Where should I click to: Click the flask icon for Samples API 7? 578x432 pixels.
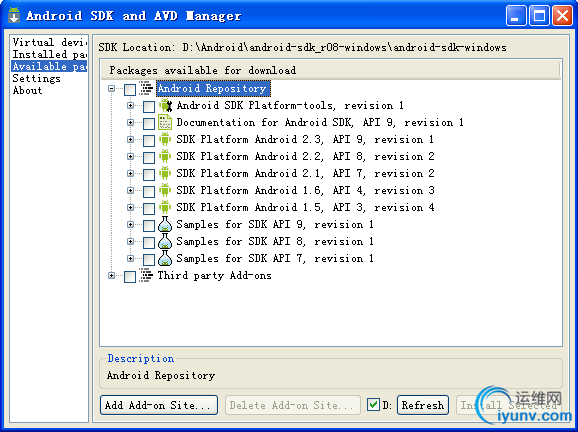pyautogui.click(x=165, y=258)
